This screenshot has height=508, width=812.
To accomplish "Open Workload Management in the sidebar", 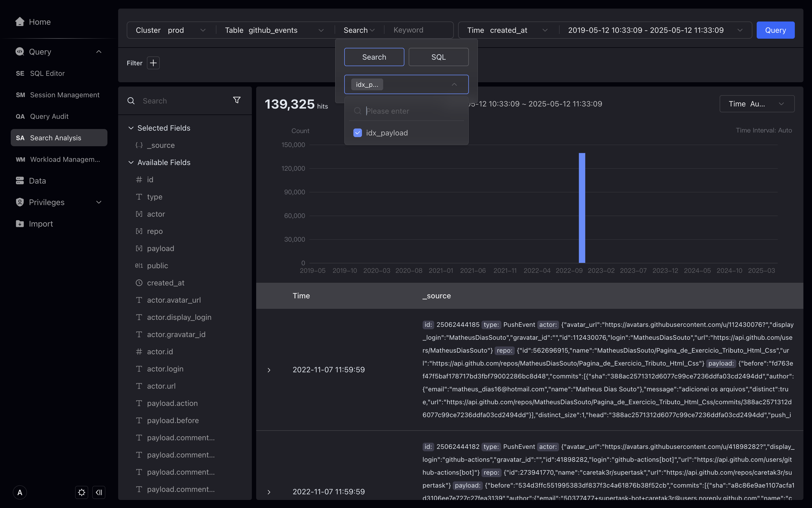I will click(59, 159).
